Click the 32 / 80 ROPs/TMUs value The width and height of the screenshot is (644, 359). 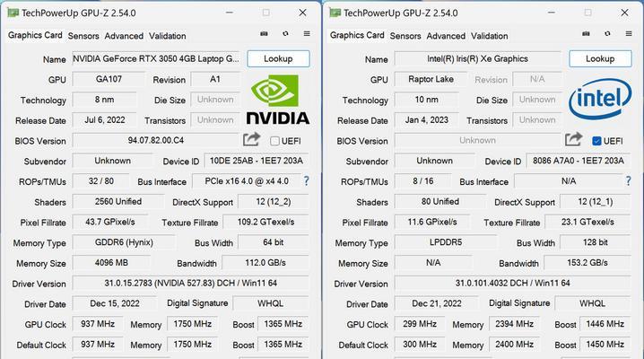(100, 181)
